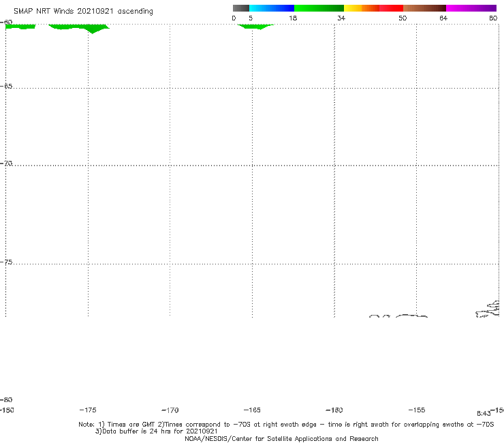Click the longitude label '-175'
The width and height of the screenshot is (504, 443).
[88, 410]
